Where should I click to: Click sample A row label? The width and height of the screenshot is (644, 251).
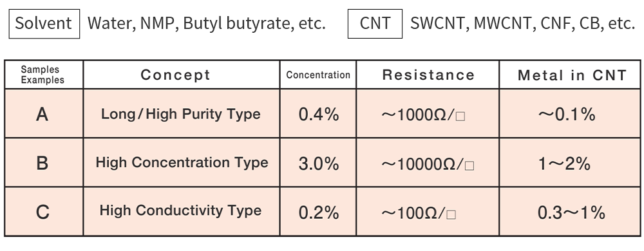(x=44, y=114)
